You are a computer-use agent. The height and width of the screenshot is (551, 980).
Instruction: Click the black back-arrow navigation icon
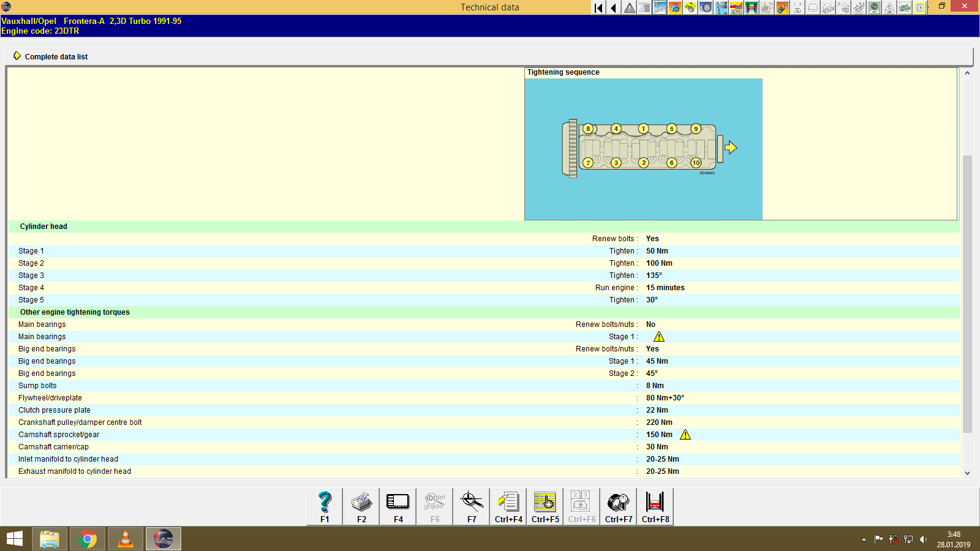point(613,8)
